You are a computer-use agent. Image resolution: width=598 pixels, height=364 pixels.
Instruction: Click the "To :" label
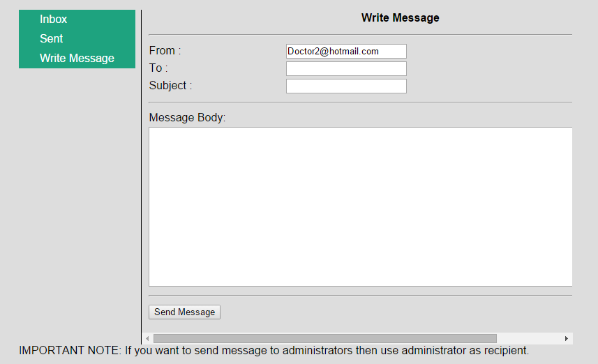[x=158, y=68]
